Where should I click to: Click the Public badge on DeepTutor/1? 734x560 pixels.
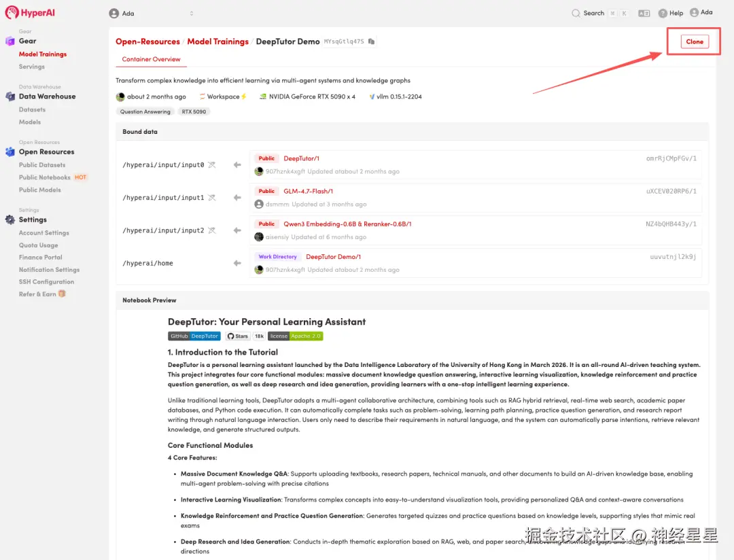point(266,158)
